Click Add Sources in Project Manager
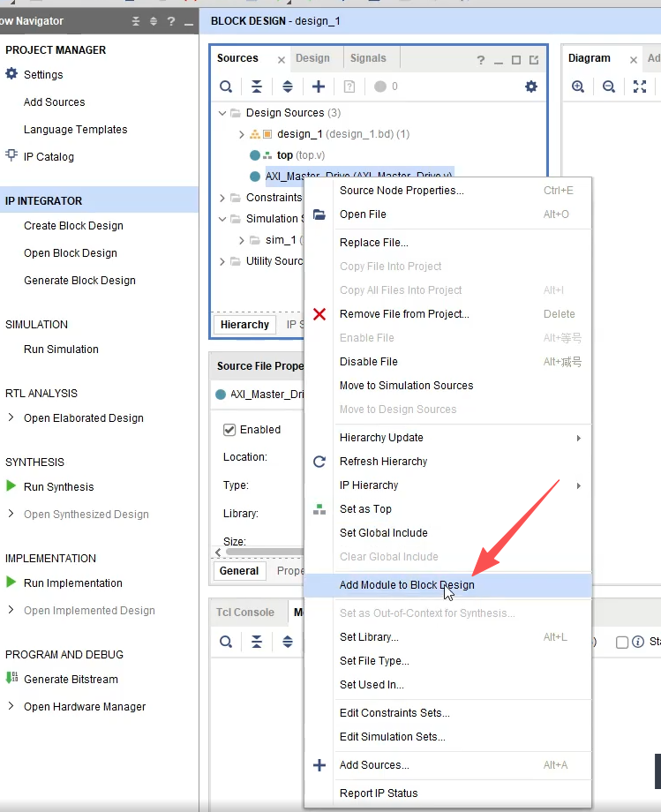 pos(55,102)
